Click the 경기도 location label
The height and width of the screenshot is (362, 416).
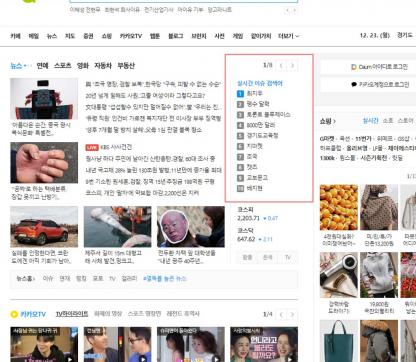[405, 35]
